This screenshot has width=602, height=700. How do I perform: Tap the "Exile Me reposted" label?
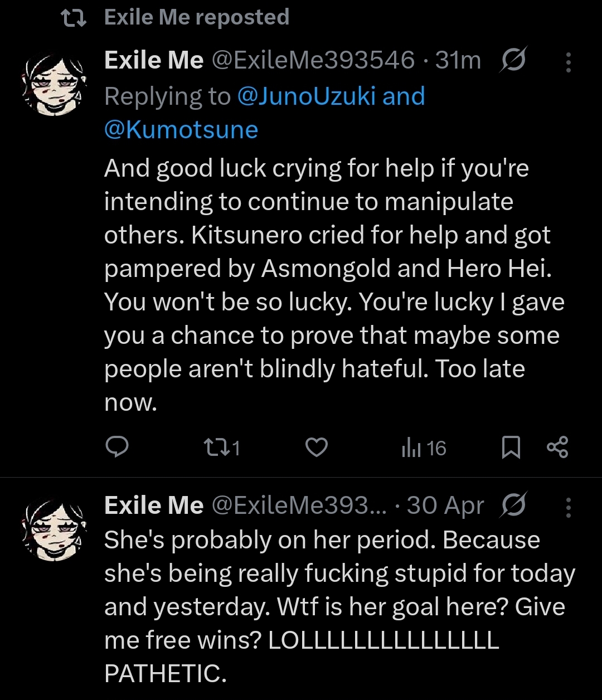(197, 17)
